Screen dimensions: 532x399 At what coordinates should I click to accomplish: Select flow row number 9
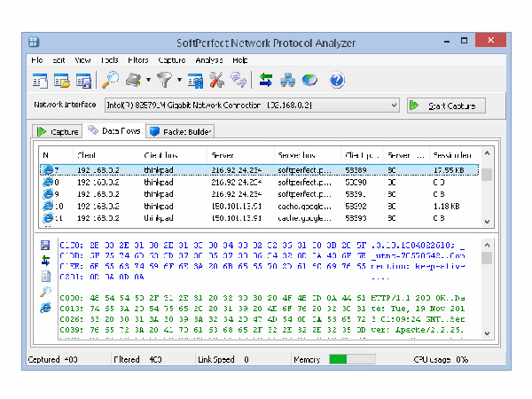[259, 194]
